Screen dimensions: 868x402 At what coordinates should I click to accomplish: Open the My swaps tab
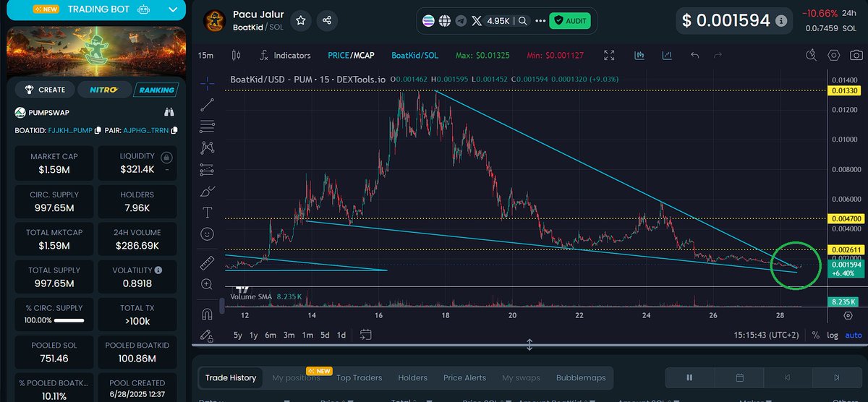point(522,377)
